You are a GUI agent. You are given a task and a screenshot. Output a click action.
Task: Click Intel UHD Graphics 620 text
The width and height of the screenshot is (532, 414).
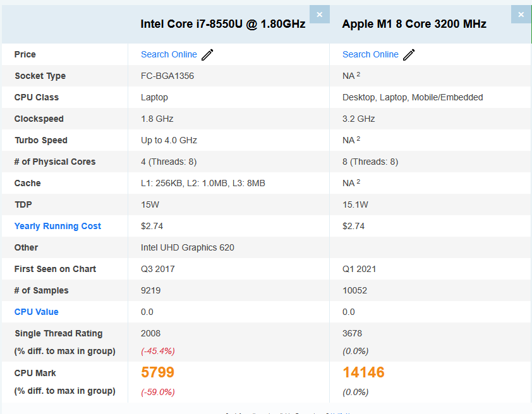(x=187, y=247)
